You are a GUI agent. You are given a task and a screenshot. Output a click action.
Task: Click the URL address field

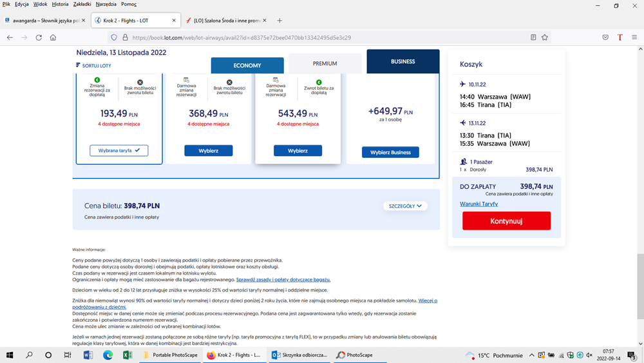coord(328,37)
